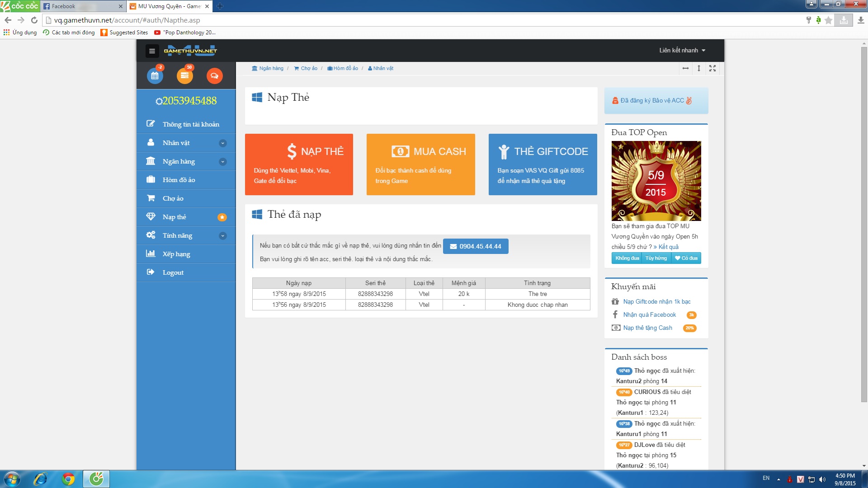Click the fullscreen expand icon in breadcrumb bar
This screenshot has width=868, height=488.
point(712,68)
